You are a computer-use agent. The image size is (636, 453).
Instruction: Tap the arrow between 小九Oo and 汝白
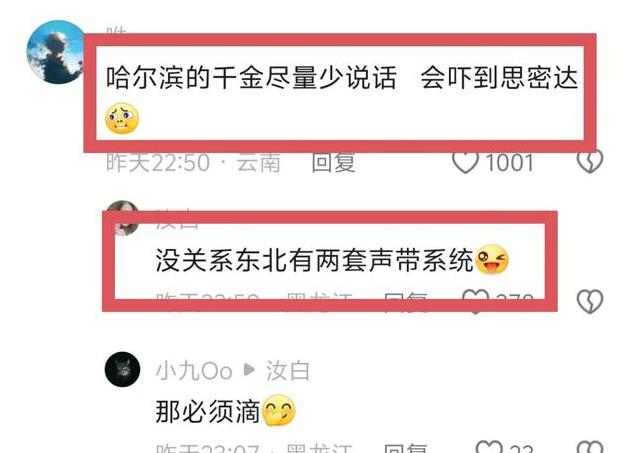point(249,370)
